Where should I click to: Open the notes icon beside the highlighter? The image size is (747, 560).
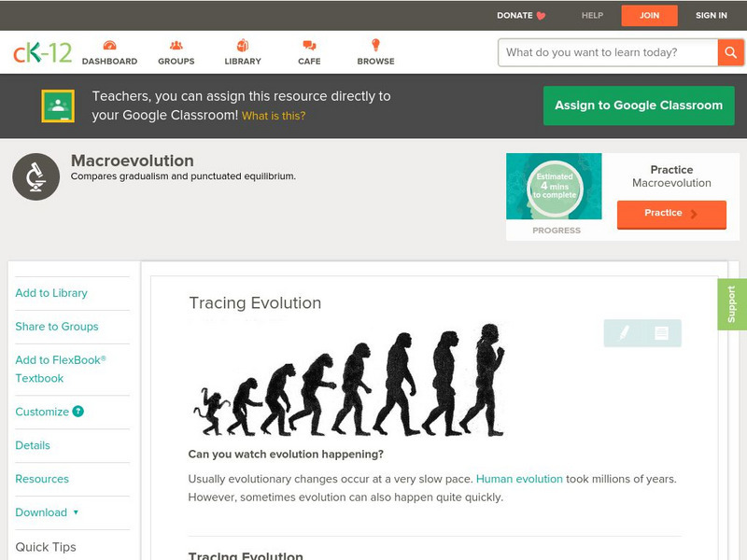tap(660, 331)
